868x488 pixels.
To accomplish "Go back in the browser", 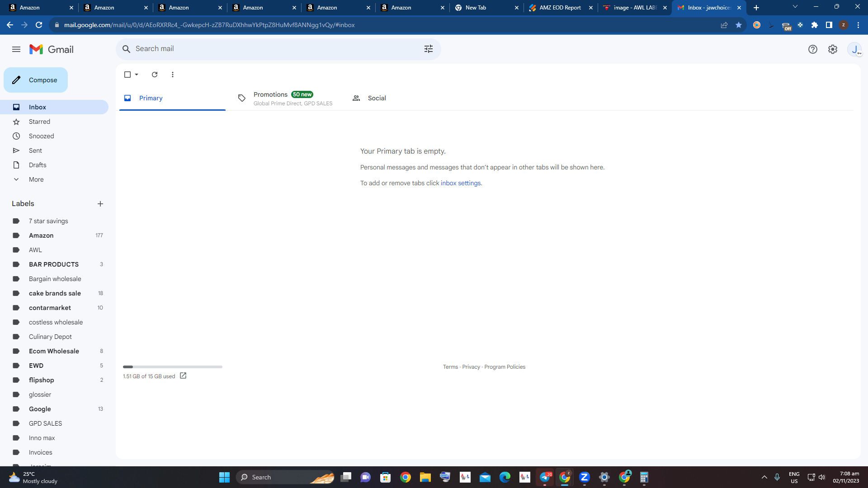I will click(10, 25).
